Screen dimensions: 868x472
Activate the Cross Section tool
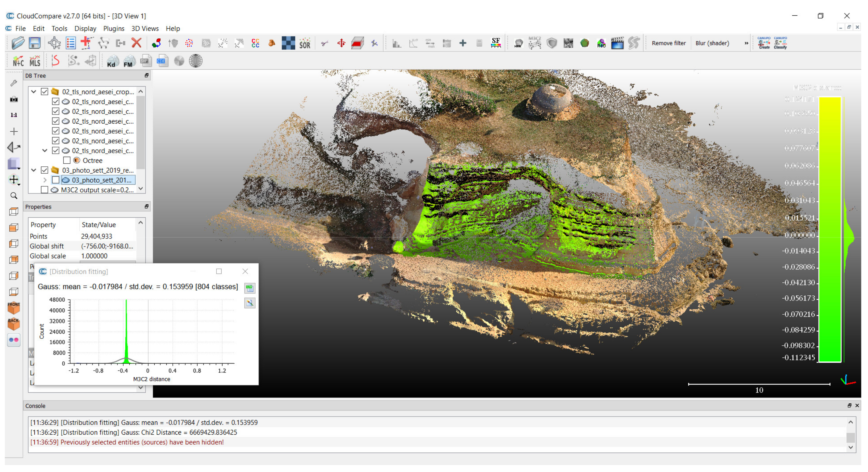(357, 43)
